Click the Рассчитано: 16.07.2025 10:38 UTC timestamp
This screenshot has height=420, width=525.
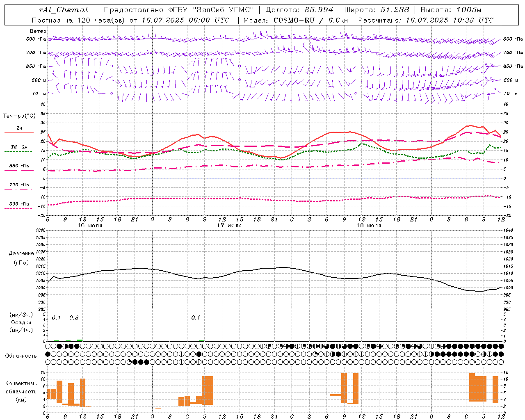coord(426,20)
